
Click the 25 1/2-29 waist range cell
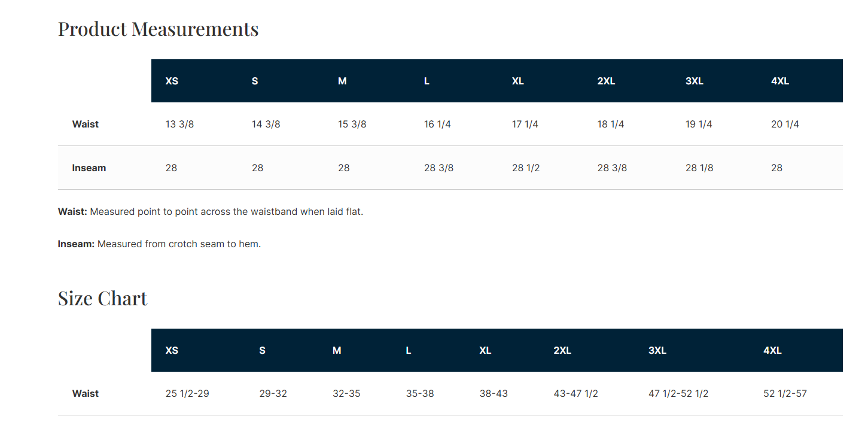pyautogui.click(x=187, y=394)
